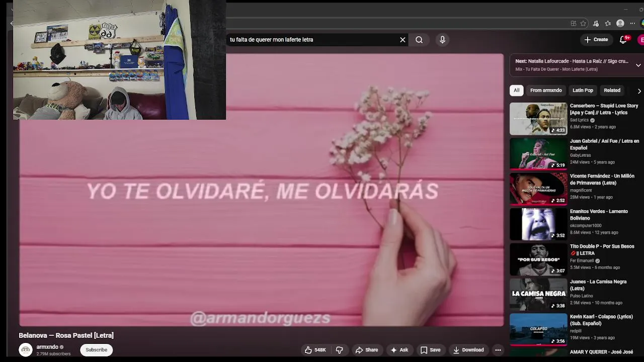Screen dimensions: 644x362
Task: Click title Kevin Kaarl - Colapso
Action: click(601, 320)
